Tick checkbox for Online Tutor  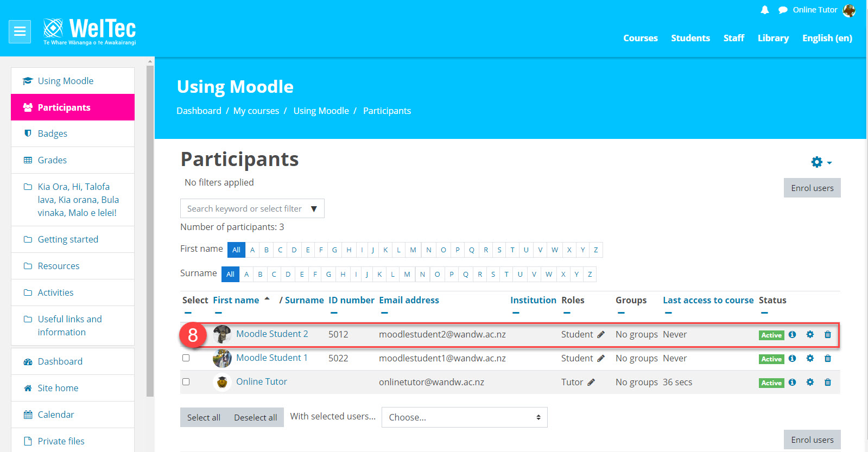(186, 382)
